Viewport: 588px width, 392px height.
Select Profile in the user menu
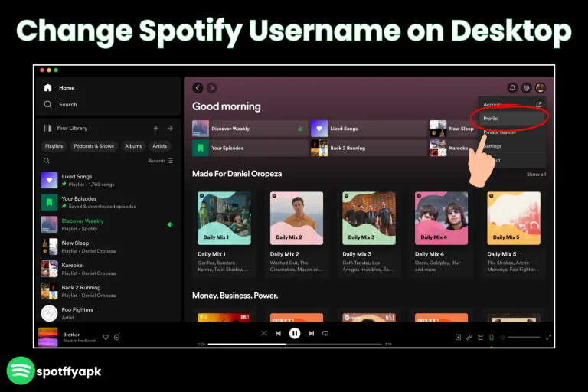click(512, 118)
